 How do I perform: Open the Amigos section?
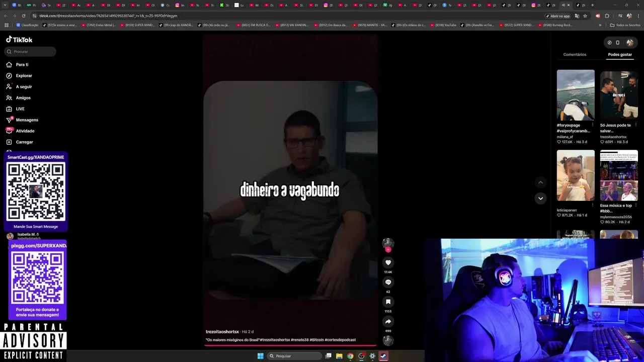coord(19,98)
